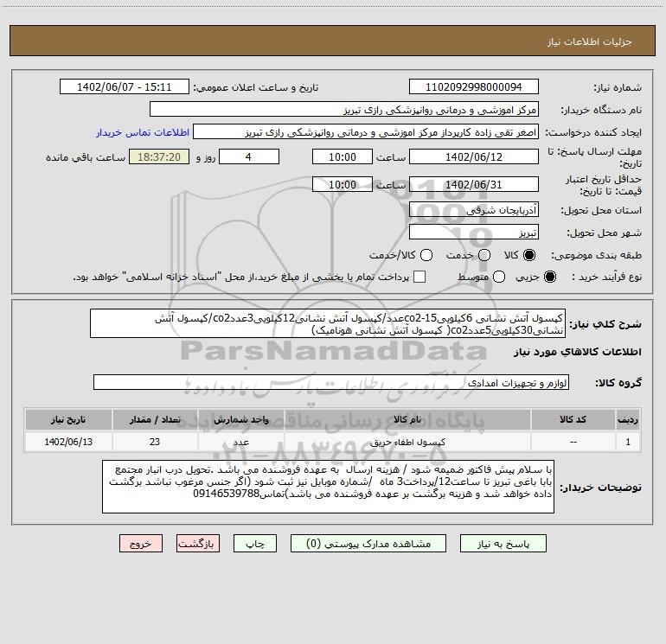Image resolution: width=666 pixels, height=644 pixels.
Task: Select the جزیی purchase type radio
Action: tap(550, 277)
